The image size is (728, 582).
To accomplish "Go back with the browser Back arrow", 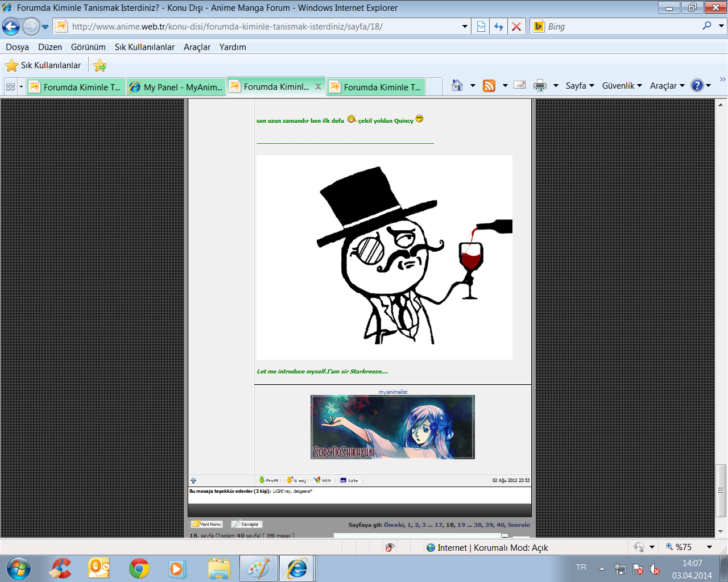I will [11, 26].
